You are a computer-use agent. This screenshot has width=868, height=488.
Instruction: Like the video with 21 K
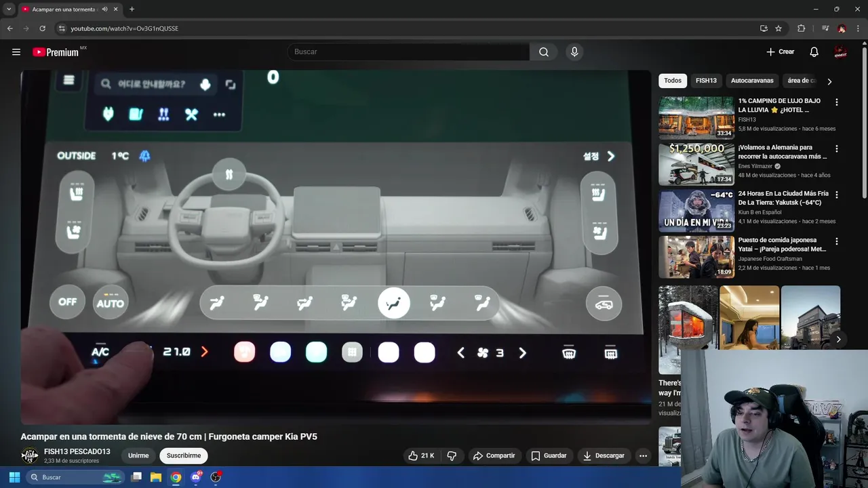pyautogui.click(x=420, y=455)
